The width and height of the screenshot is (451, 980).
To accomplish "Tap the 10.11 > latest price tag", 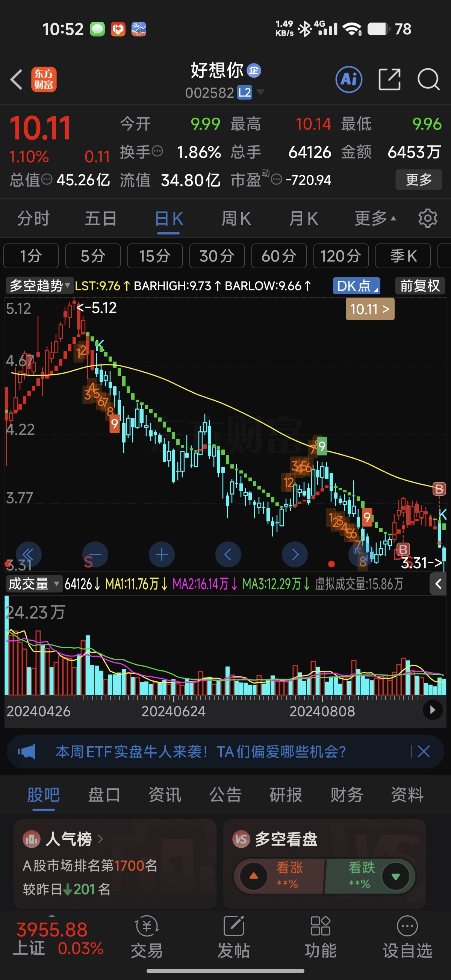I will (x=370, y=309).
